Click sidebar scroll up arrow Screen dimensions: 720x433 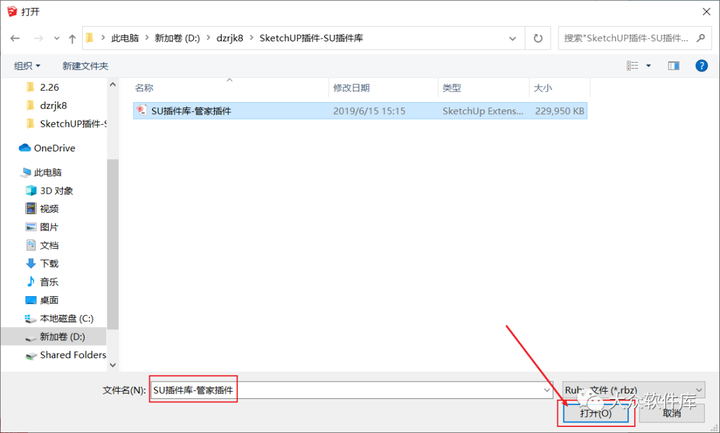tap(112, 84)
